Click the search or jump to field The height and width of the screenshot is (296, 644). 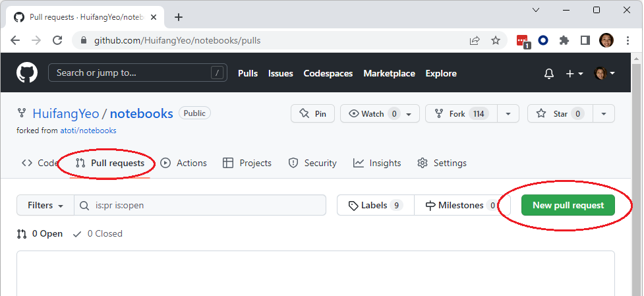click(138, 73)
